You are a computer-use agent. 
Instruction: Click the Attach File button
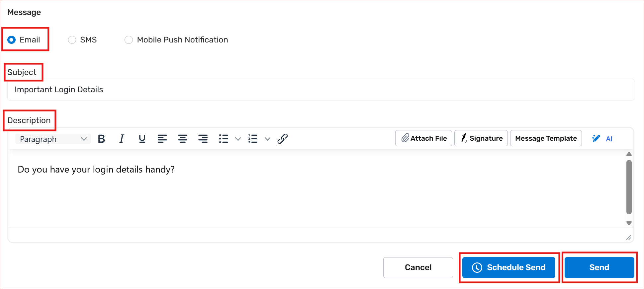(423, 138)
